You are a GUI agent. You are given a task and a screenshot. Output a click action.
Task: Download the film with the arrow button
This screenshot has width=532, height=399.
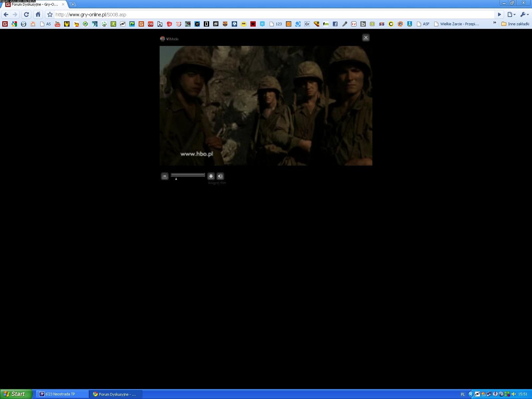click(x=211, y=176)
